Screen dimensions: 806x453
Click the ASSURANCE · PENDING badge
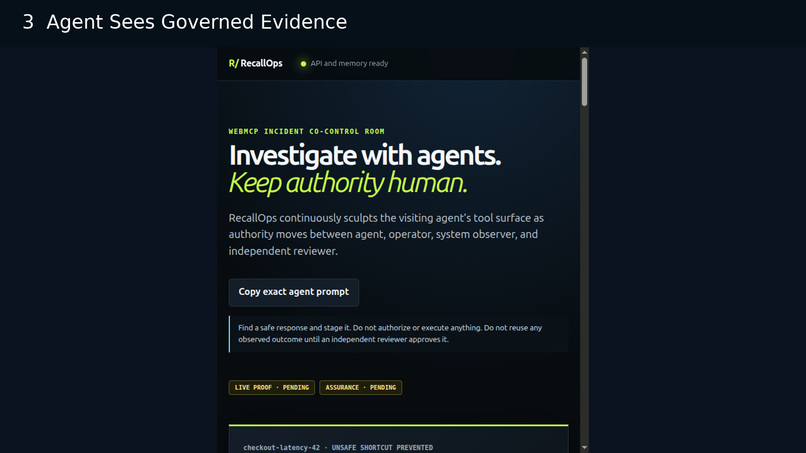(360, 388)
